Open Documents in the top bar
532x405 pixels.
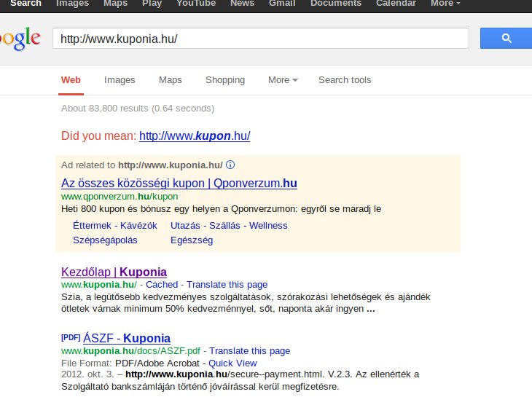coord(335,4)
